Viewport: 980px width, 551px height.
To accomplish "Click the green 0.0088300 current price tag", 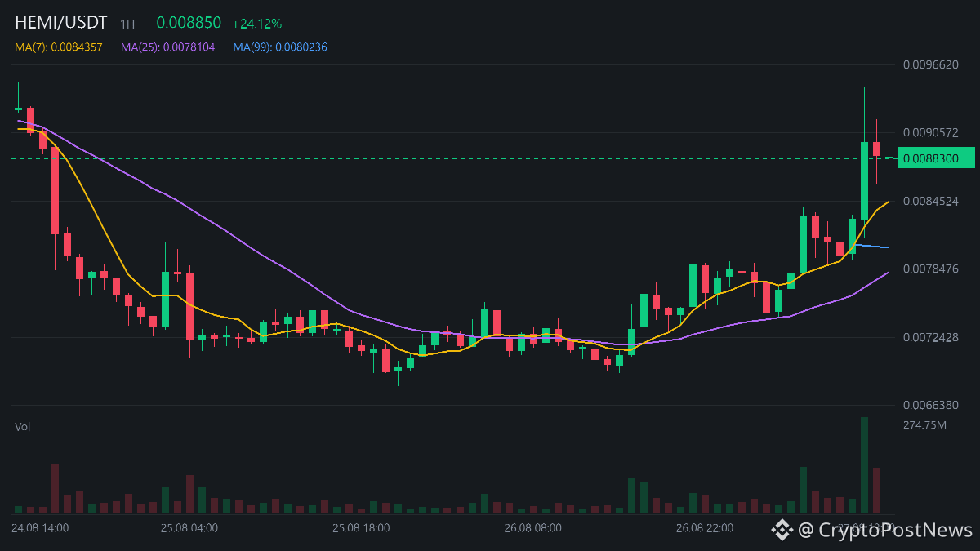I will (937, 158).
